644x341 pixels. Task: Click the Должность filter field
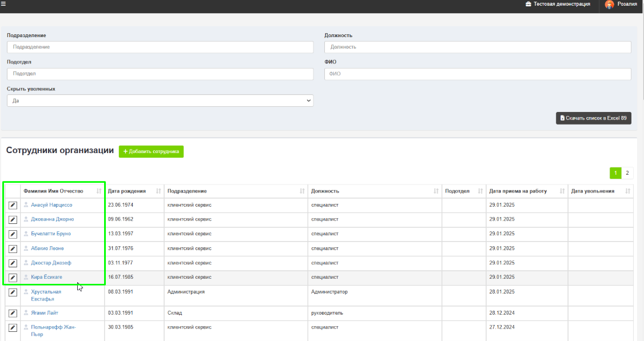coord(478,47)
